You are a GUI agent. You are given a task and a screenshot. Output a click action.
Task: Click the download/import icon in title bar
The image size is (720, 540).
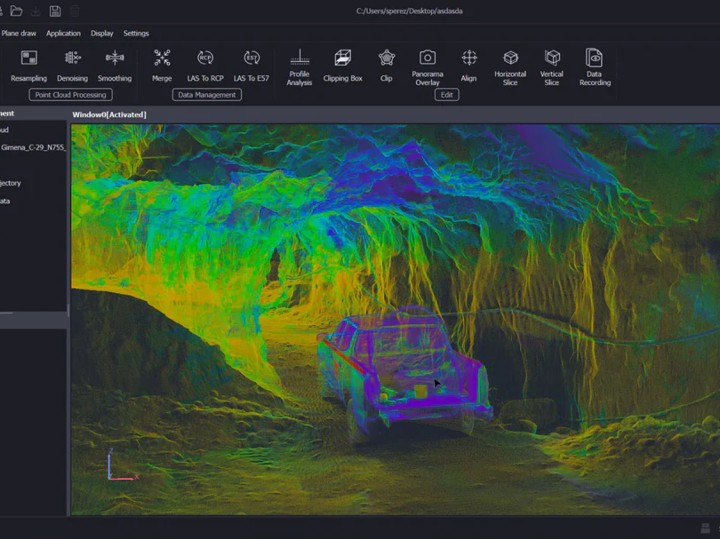coord(36,11)
